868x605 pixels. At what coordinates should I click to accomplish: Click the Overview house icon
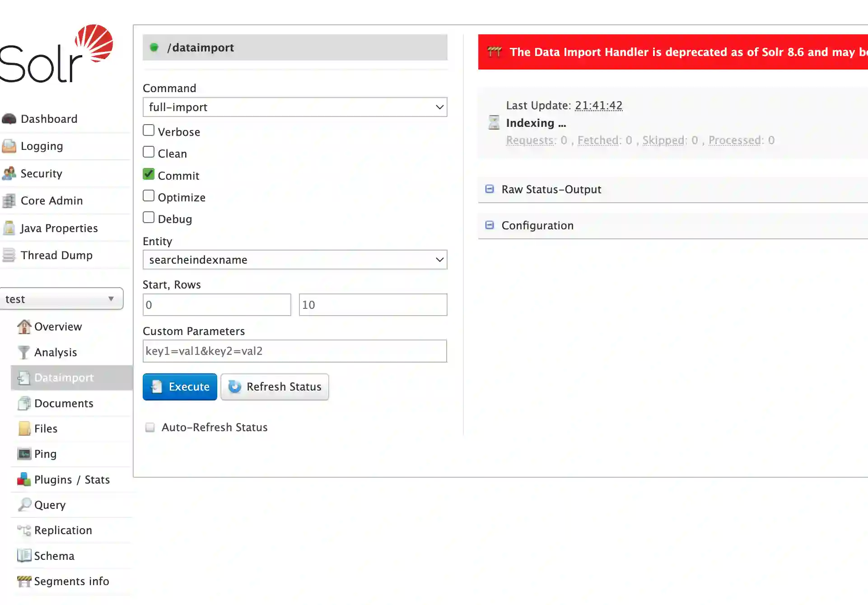(x=24, y=326)
